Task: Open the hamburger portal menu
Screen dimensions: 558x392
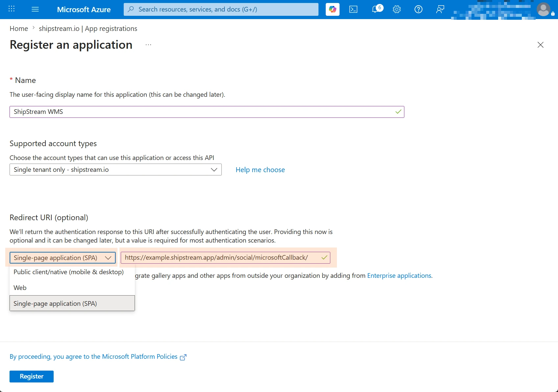Action: click(35, 9)
